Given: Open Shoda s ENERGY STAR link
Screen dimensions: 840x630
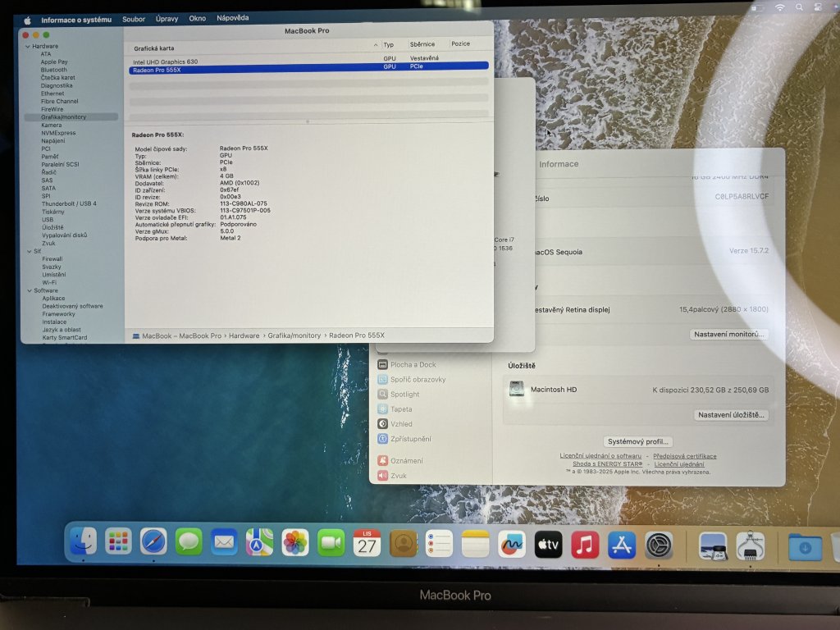Looking at the screenshot, I should pos(607,464).
